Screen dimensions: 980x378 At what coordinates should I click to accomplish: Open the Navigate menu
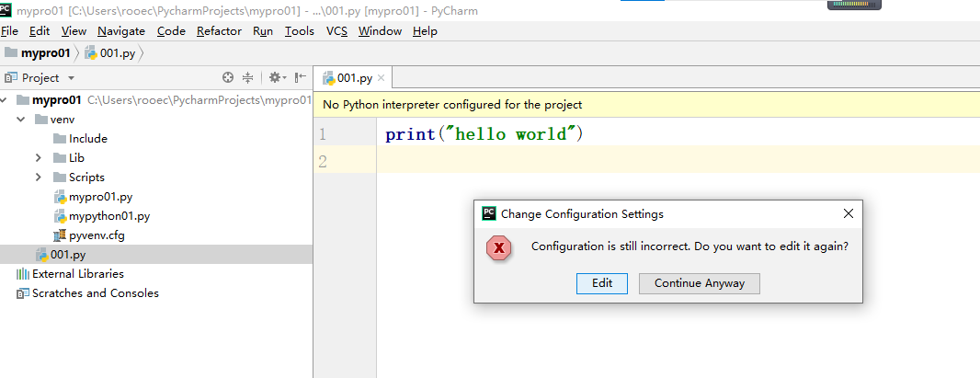121,31
